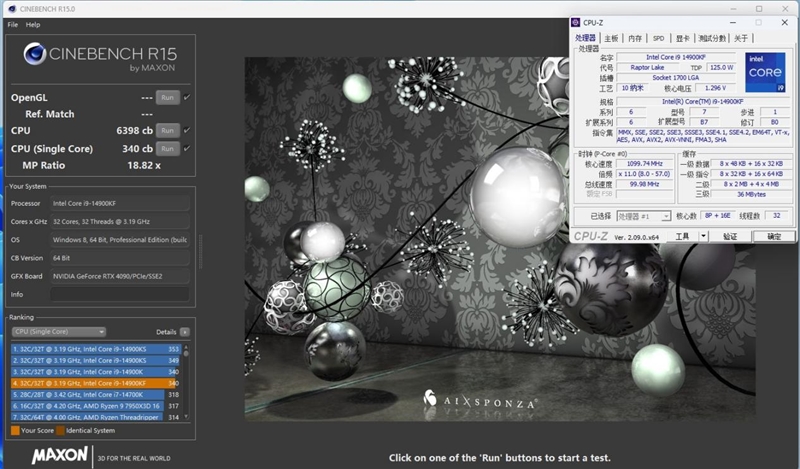Click the Cinebench title bar app icon
The height and width of the screenshot is (469, 800).
pos(12,9)
